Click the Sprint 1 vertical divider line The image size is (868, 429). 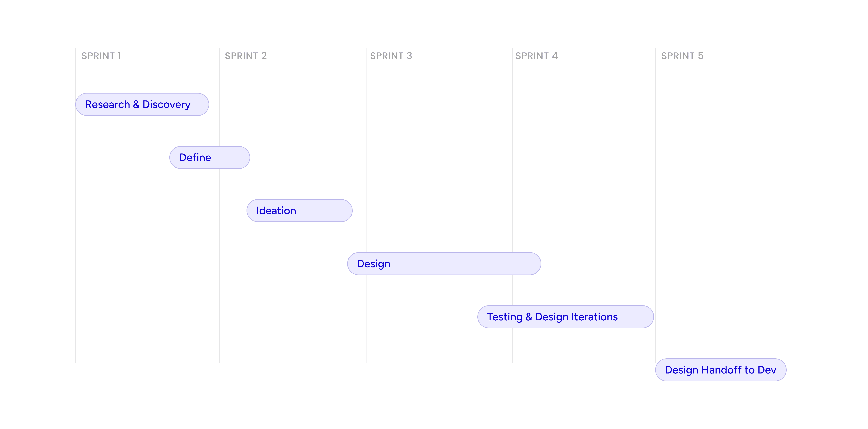76,236
